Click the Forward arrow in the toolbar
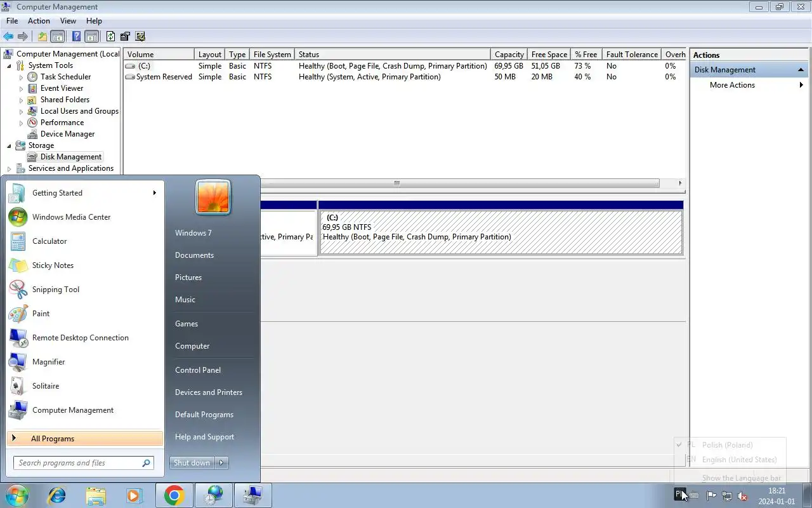 pos(23,37)
